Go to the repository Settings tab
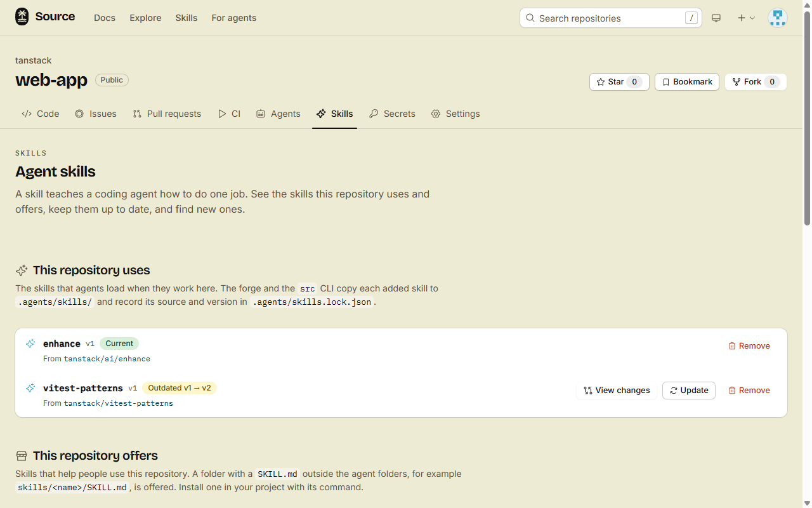The height and width of the screenshot is (508, 812). 455,114
